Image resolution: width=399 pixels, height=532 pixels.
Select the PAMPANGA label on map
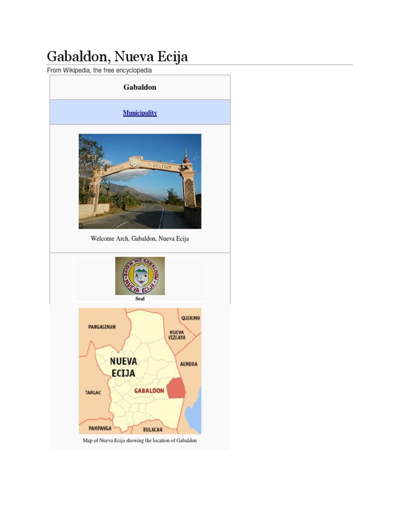click(100, 428)
